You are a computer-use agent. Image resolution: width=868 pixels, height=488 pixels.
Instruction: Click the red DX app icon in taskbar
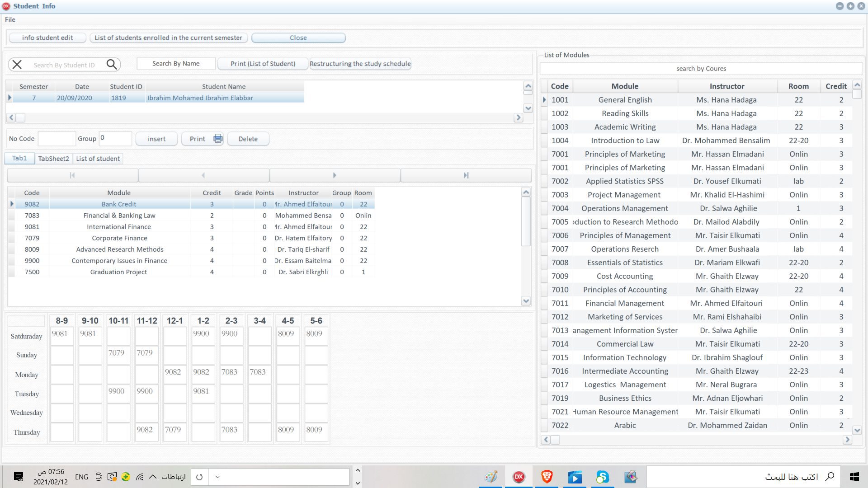(519, 477)
